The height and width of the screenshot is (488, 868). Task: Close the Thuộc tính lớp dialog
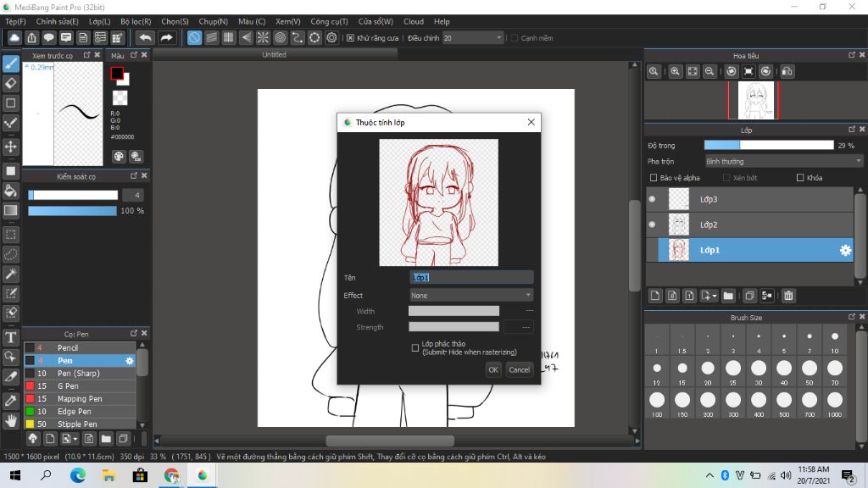531,122
